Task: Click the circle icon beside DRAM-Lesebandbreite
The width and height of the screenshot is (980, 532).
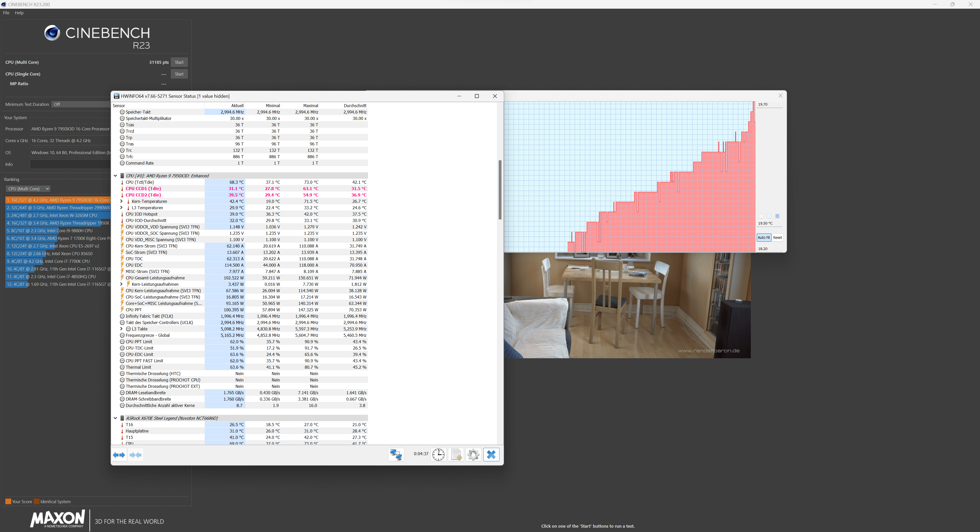Action: click(x=122, y=393)
